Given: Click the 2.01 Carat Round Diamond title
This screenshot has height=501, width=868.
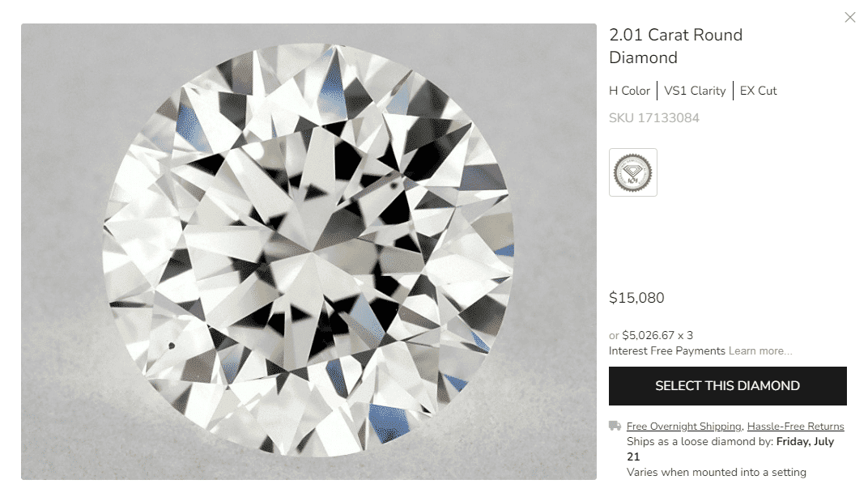Looking at the screenshot, I should [676, 46].
